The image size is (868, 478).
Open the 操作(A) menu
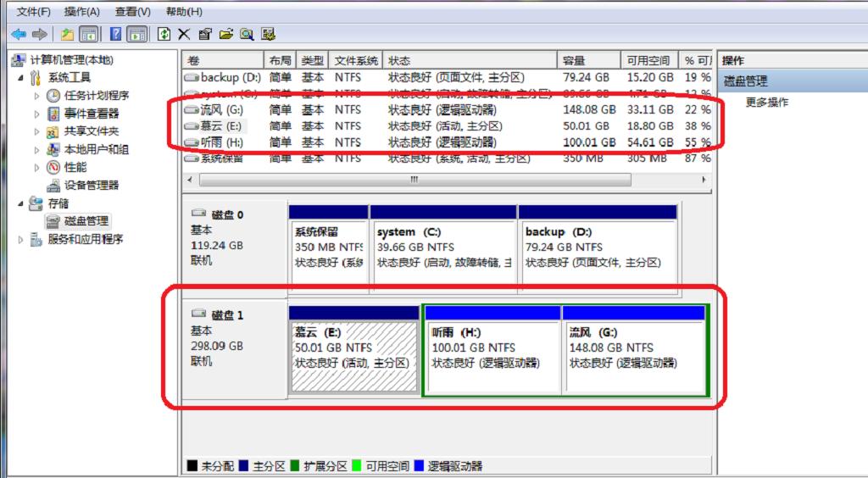tap(82, 12)
